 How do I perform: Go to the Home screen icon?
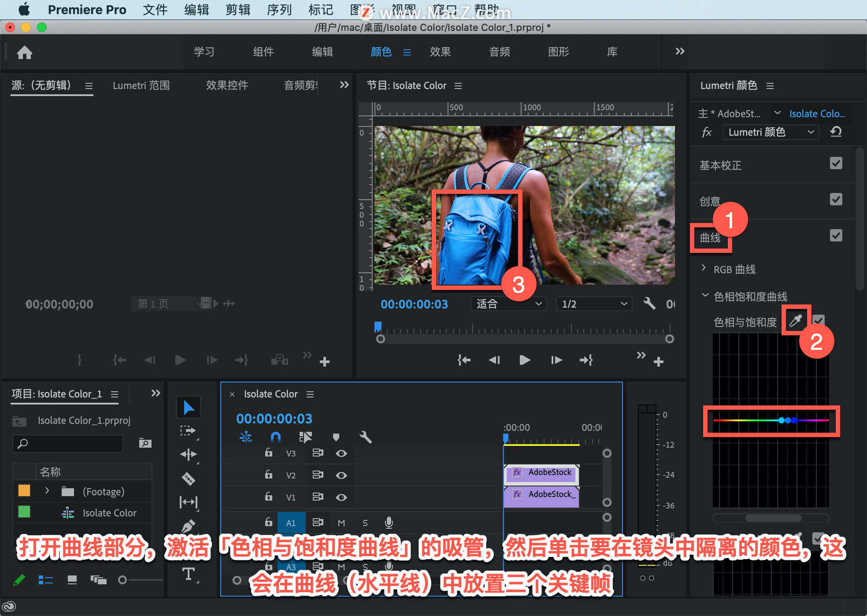[25, 52]
